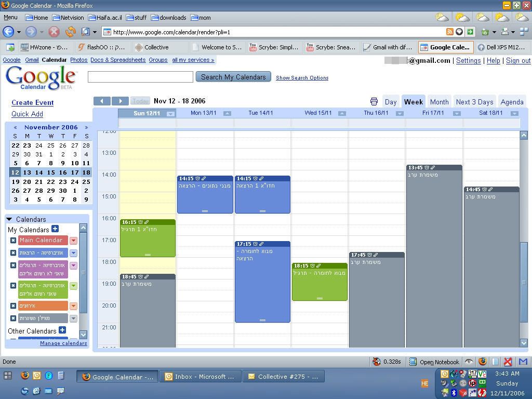Click the green Go arrow in address bar
Viewport: 532px width, 399px height.
470,32
